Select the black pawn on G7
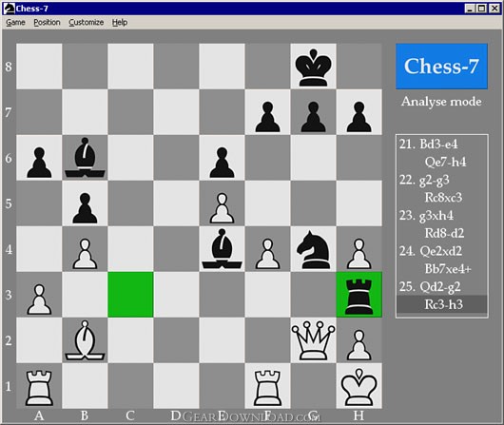This screenshot has height=425, width=504. point(314,117)
